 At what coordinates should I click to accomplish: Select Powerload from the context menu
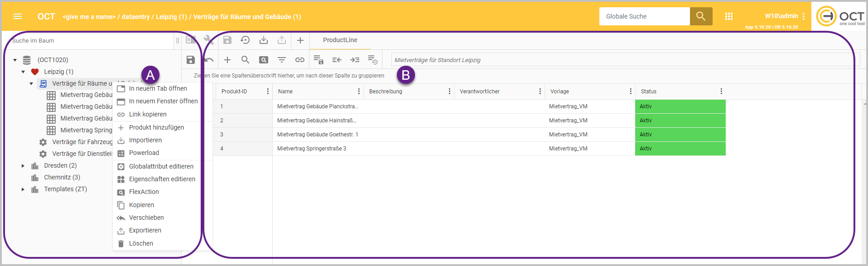coord(144,153)
